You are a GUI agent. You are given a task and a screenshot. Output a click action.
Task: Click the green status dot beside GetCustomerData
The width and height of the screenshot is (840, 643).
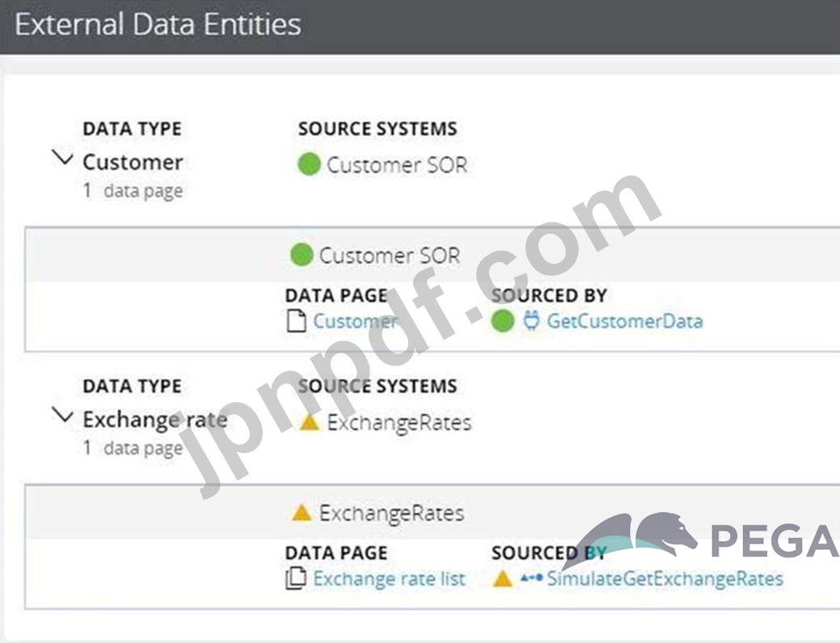(x=503, y=322)
